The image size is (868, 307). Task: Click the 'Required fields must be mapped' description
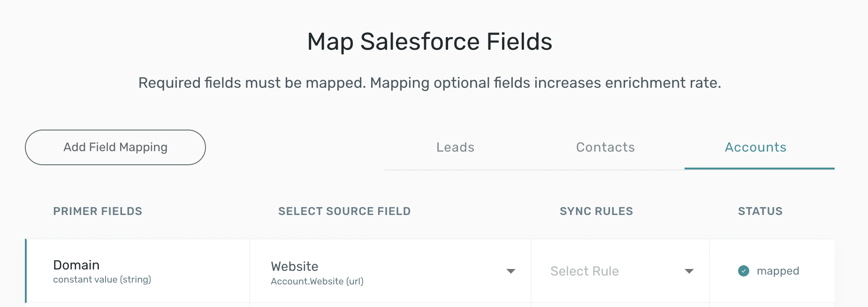coord(430,83)
